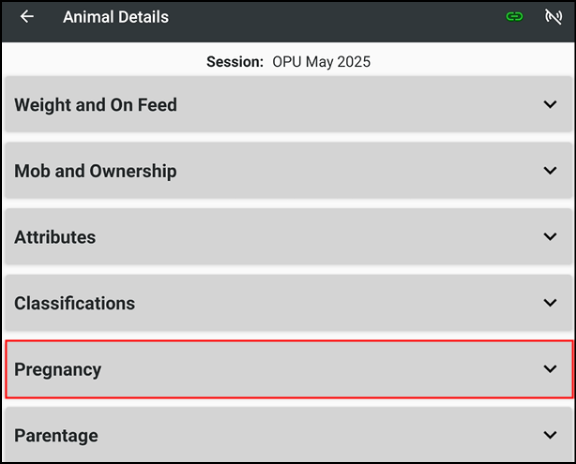Open the Parentage section label
Image resolution: width=576 pixels, height=464 pixels.
pyautogui.click(x=56, y=436)
